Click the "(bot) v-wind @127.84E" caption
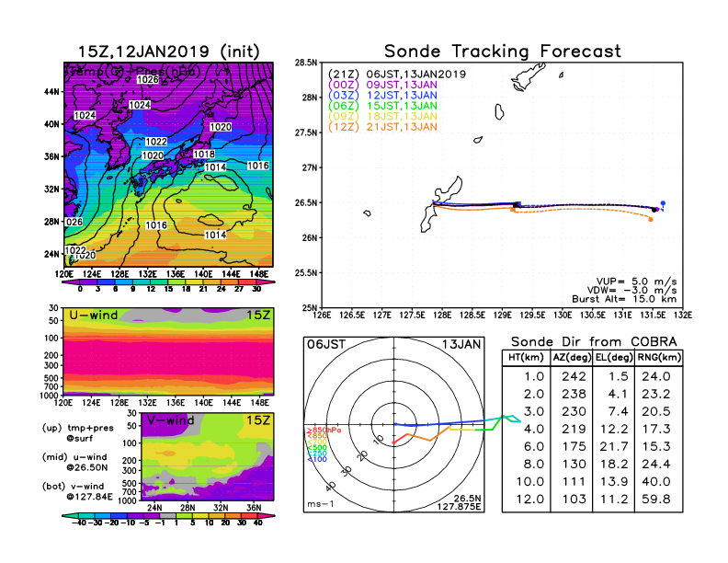Screen dimensions: 728x563 [77, 491]
